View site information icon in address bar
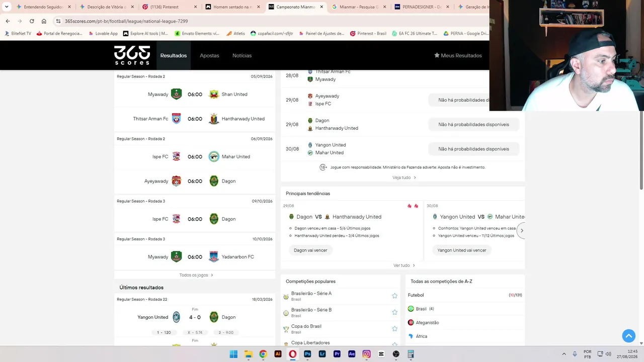This screenshot has height=362, width=644. coord(58,21)
